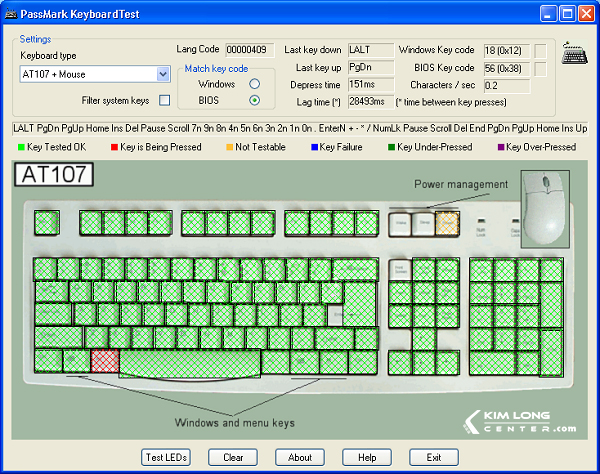This screenshot has height=474, width=600.
Task: Enable the Filter system keys checkbox
Action: coord(164,101)
